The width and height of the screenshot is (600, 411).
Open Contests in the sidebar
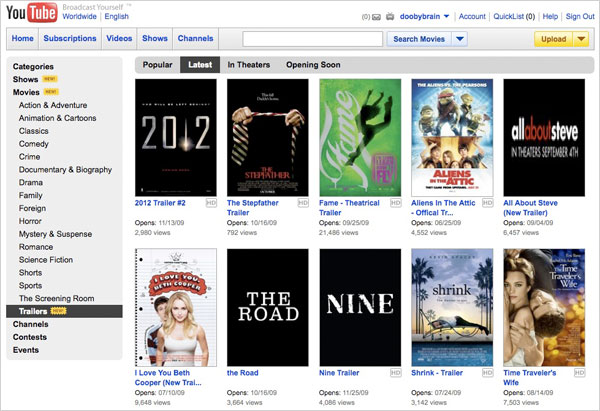pyautogui.click(x=30, y=337)
